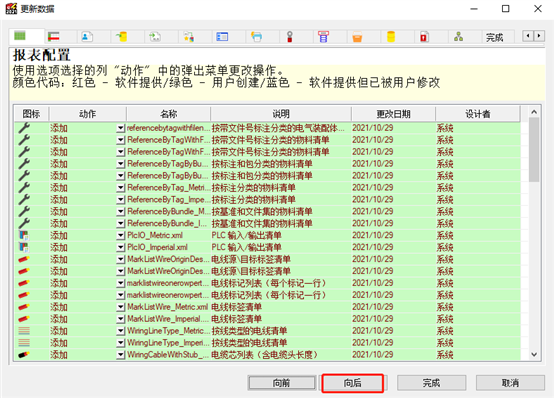Sort by the 设计者 column header
This screenshot has width=554, height=398.
tap(477, 114)
